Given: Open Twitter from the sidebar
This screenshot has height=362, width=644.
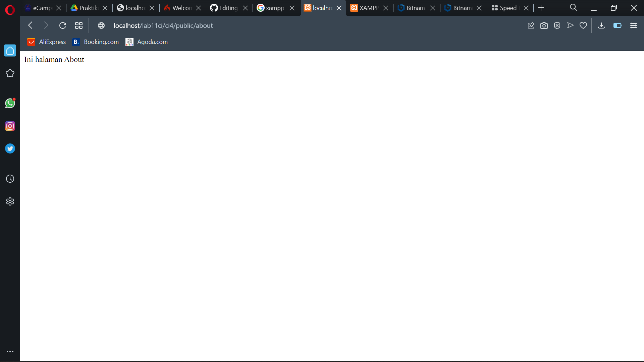Looking at the screenshot, I should pyautogui.click(x=10, y=148).
